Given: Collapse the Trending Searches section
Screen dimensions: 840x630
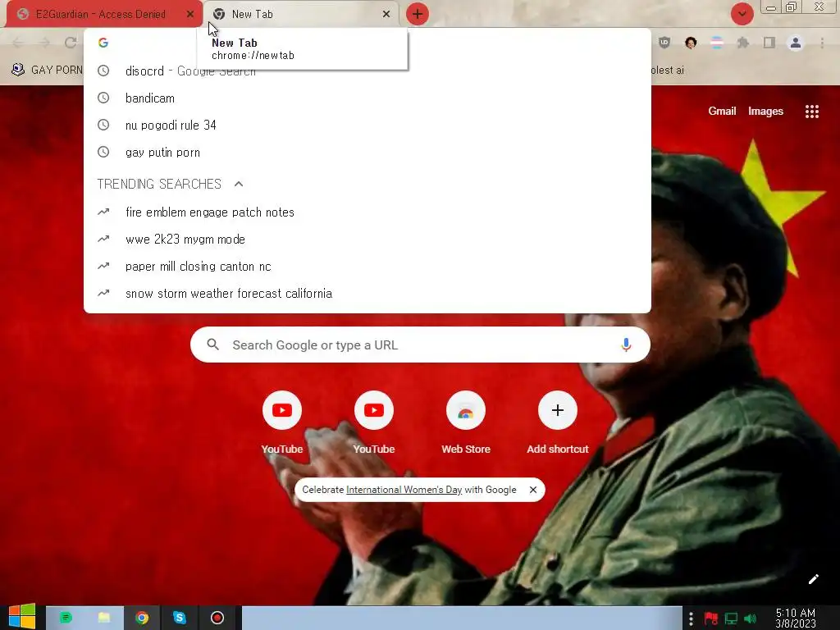Looking at the screenshot, I should click(239, 185).
